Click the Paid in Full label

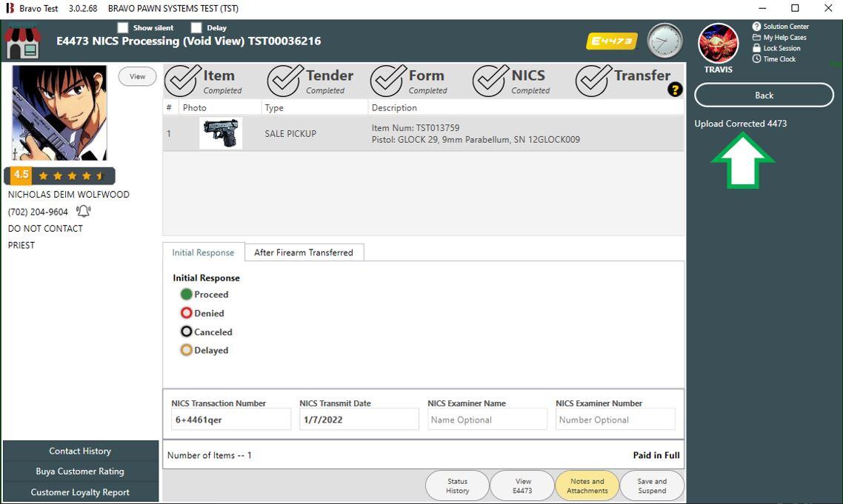click(656, 455)
